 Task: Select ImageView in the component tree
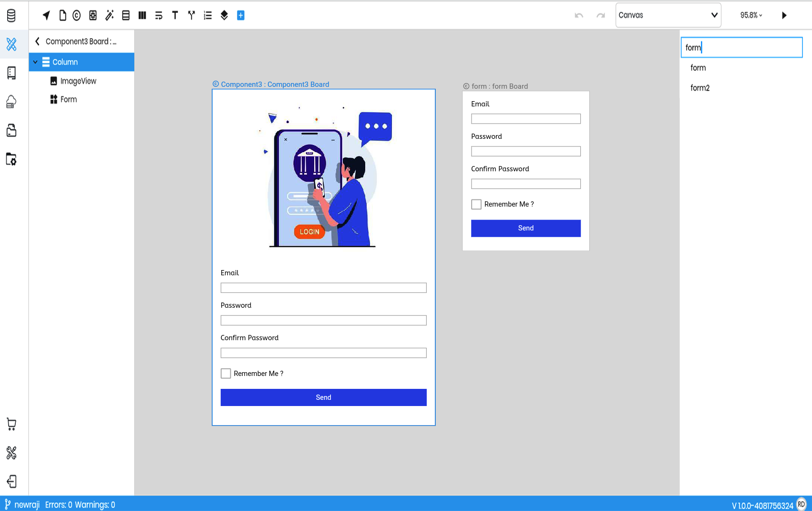[x=78, y=81]
